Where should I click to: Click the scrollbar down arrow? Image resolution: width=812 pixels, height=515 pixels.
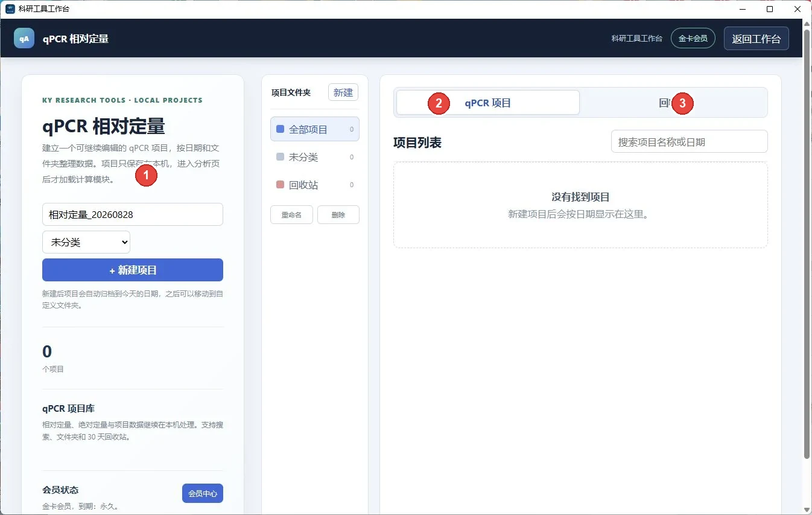tap(807, 510)
